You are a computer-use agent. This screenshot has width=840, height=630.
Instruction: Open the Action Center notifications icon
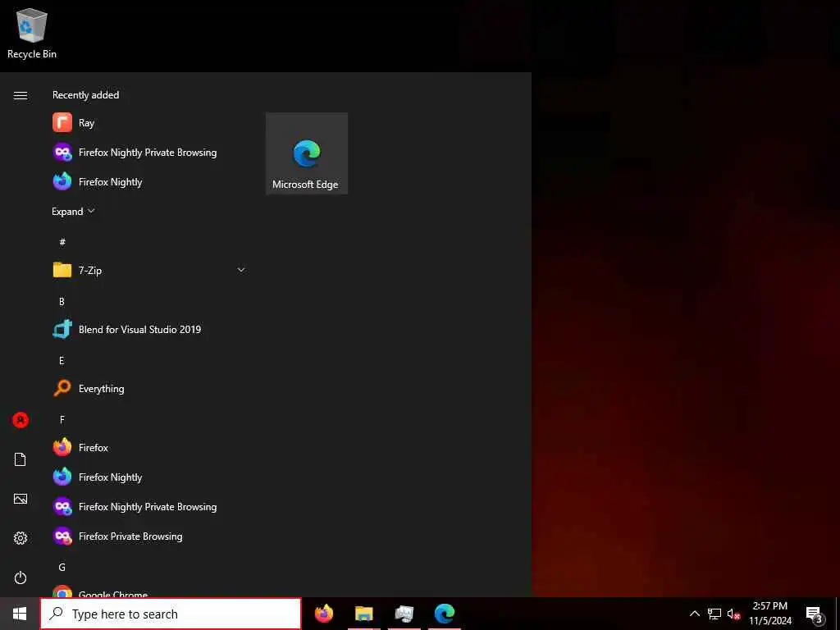pos(814,614)
